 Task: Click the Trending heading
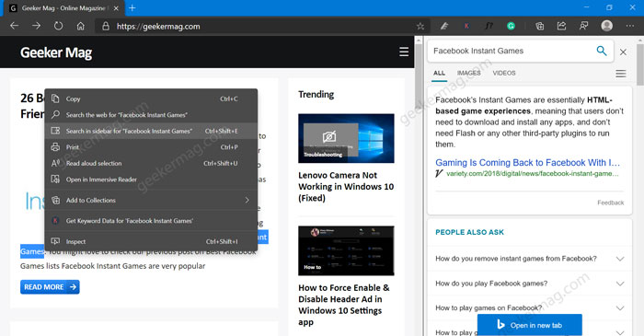coord(316,95)
